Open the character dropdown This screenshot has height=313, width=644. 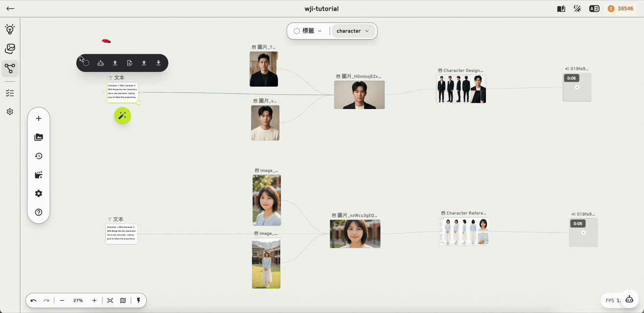point(353,31)
